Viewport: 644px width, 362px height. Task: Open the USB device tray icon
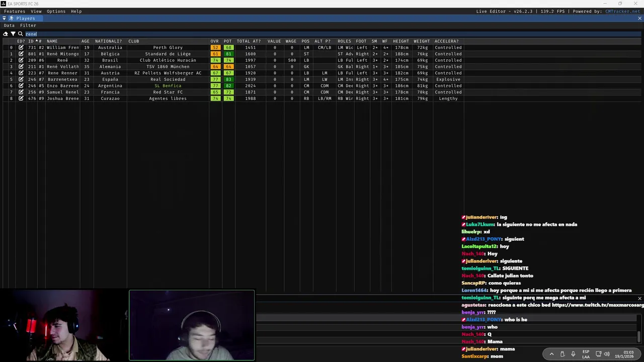[562, 354]
